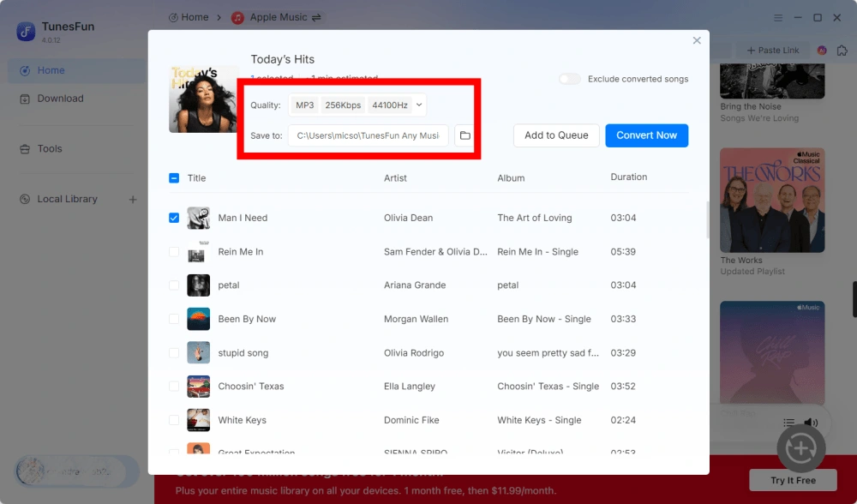Click the Home icon in sidebar
Screen dimensions: 857x504
[x=25, y=70]
